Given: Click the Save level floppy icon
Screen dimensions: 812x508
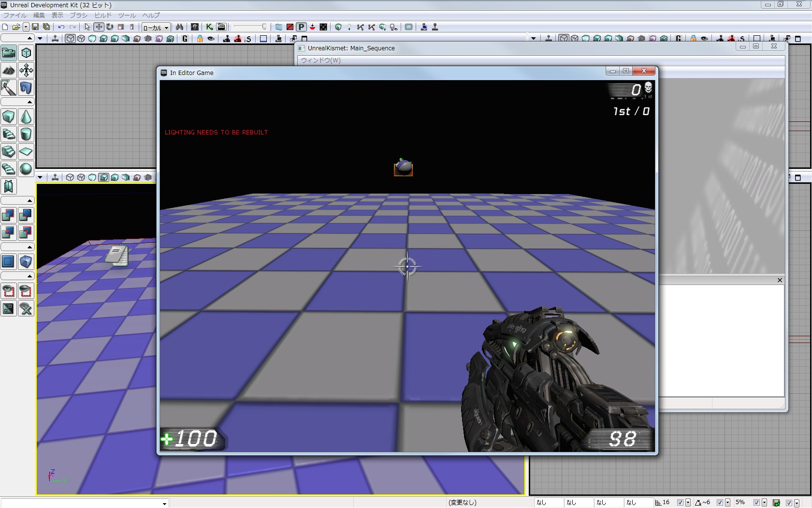Looking at the screenshot, I should click(35, 27).
